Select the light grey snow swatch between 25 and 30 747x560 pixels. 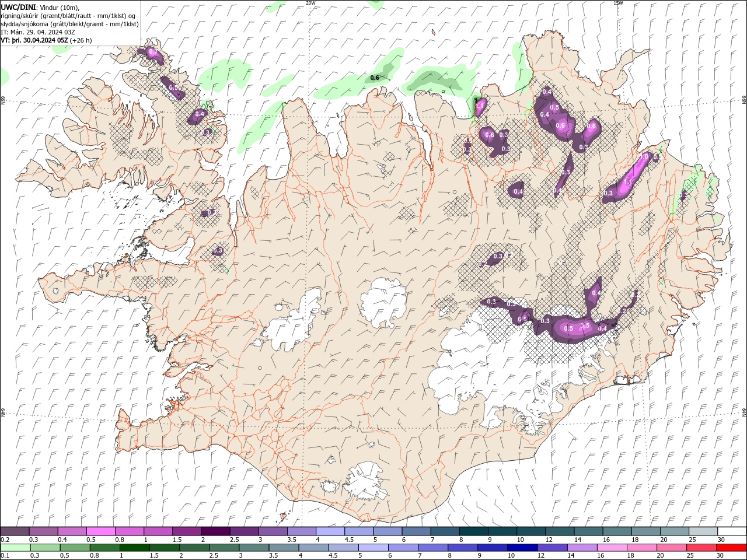pos(703,531)
